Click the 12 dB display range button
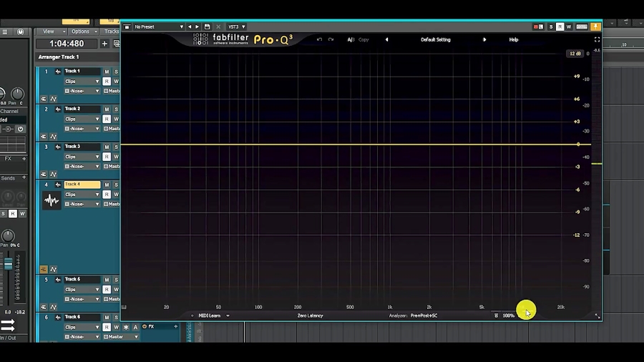The image size is (644, 362). click(575, 54)
